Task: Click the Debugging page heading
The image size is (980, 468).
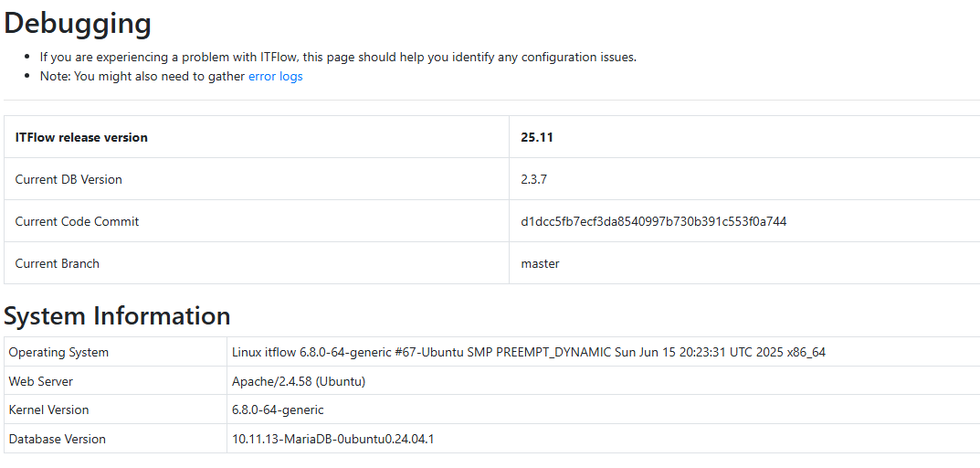Action: [x=78, y=23]
